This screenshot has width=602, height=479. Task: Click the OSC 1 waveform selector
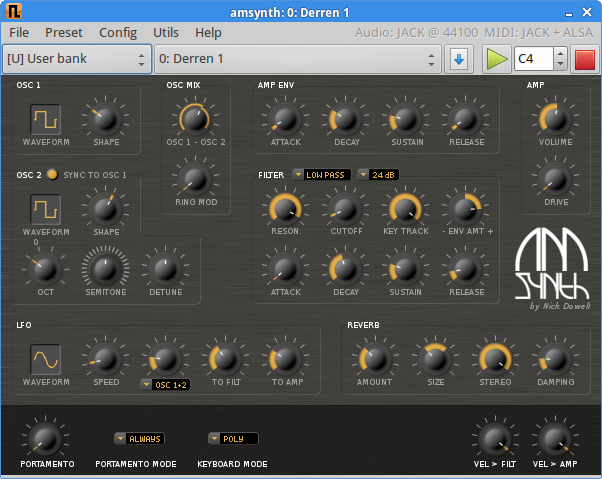(x=46, y=119)
